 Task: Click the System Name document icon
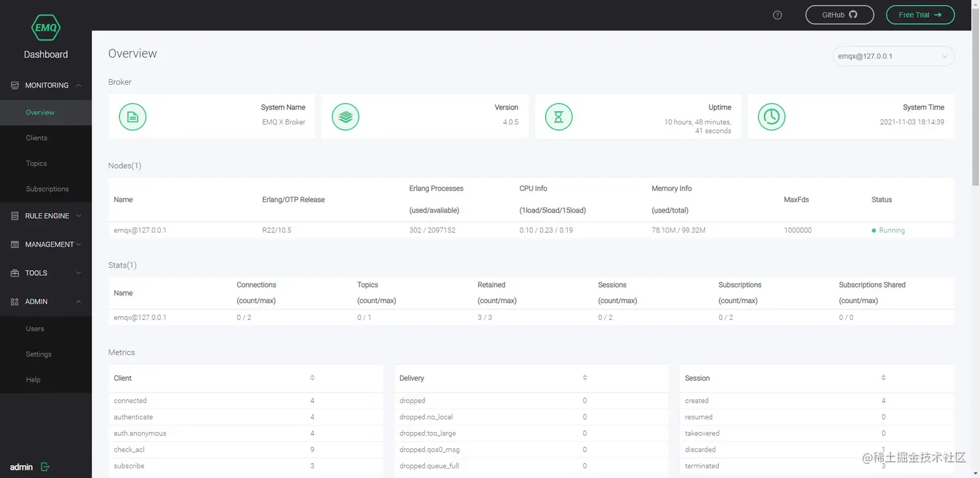coord(133,117)
